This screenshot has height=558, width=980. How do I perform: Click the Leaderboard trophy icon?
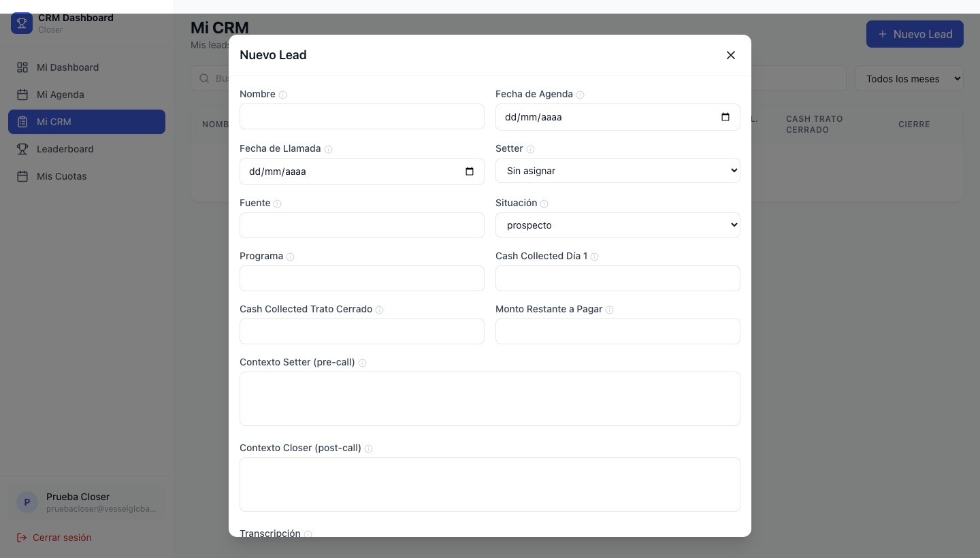pyautogui.click(x=22, y=149)
